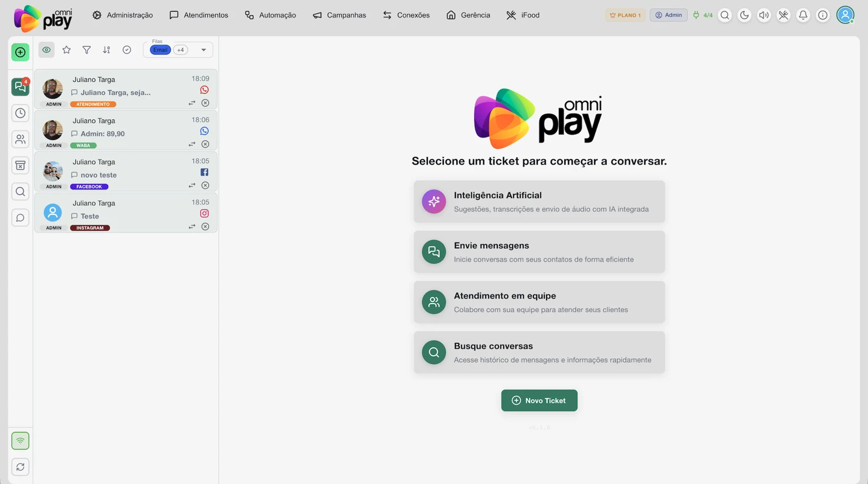Click the Instagram channel icon on Teste ticket
Screen dimensions: 868x484
205,213
